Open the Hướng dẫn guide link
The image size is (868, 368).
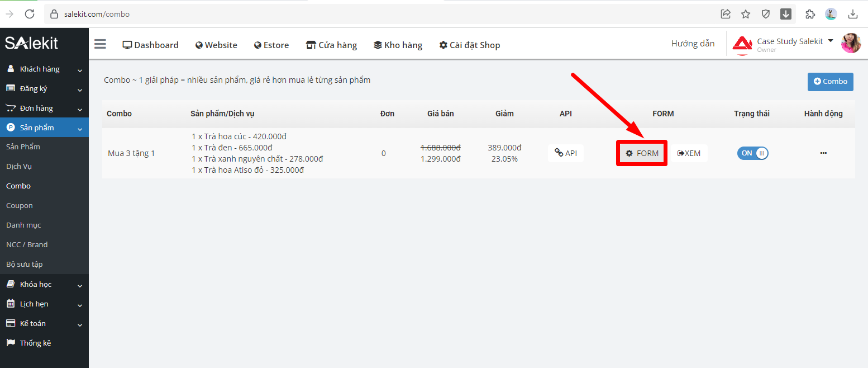coord(693,44)
